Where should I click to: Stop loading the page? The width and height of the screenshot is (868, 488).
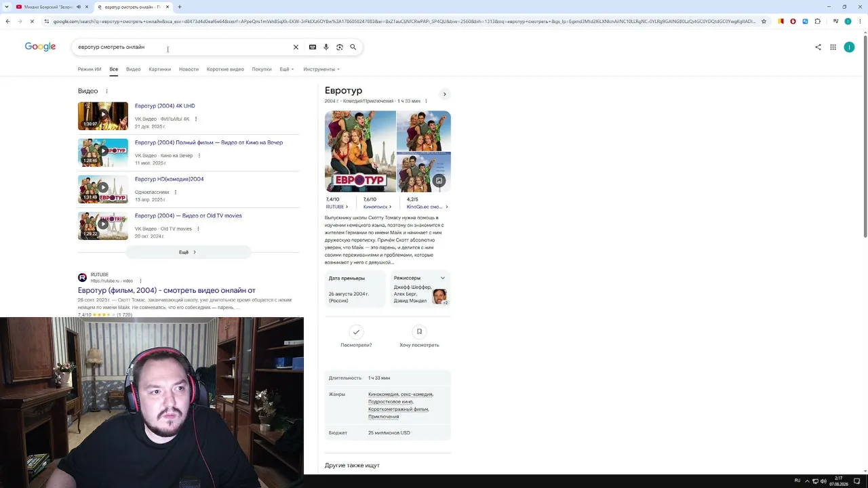coord(32,22)
